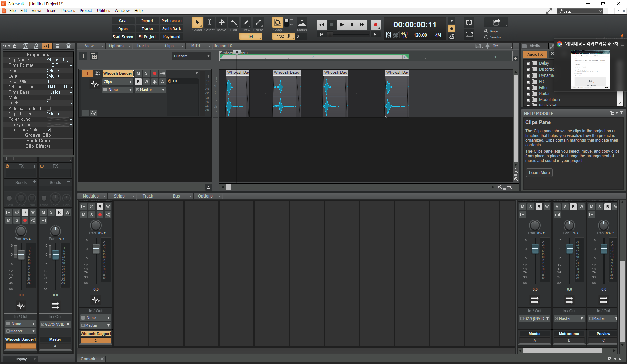Viewport: 627px width, 364px height.
Task: Select the Audio FX browser tab
Action: pos(535,54)
